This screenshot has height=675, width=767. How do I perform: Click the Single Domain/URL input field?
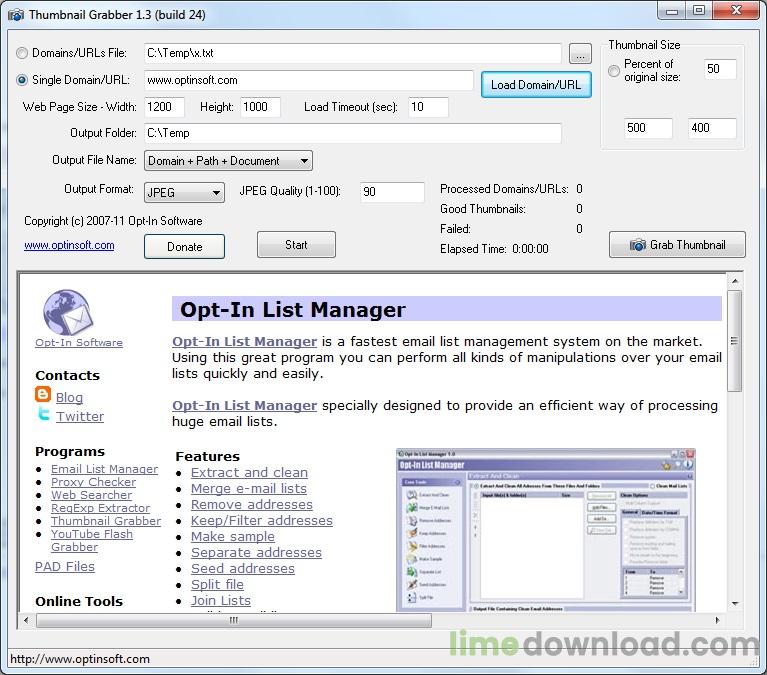(x=309, y=80)
